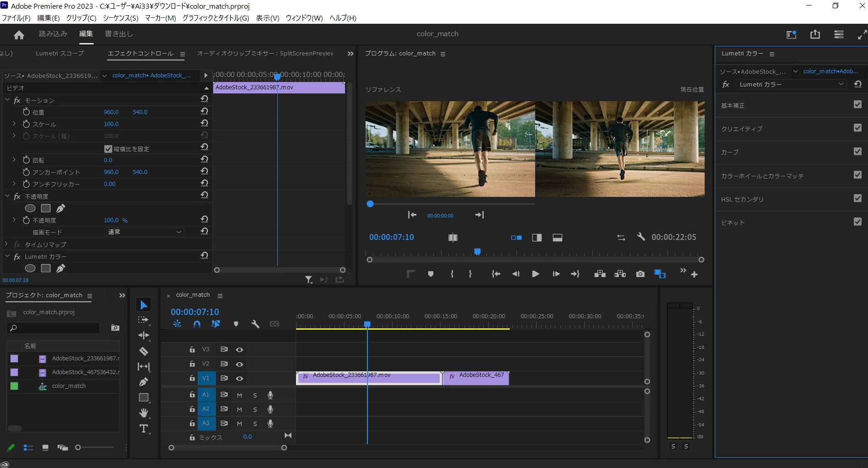Expand the タイムリマップ effect section
This screenshot has height=468, width=868.
pyautogui.click(x=6, y=245)
